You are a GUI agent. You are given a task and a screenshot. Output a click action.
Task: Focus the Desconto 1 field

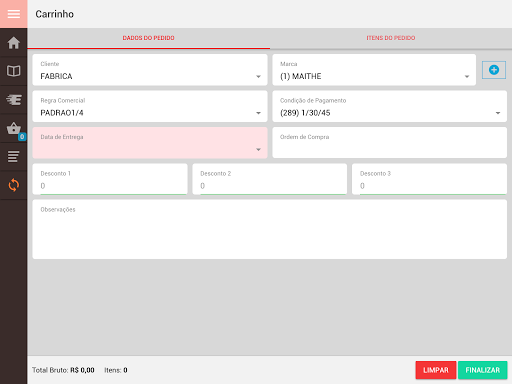point(110,179)
